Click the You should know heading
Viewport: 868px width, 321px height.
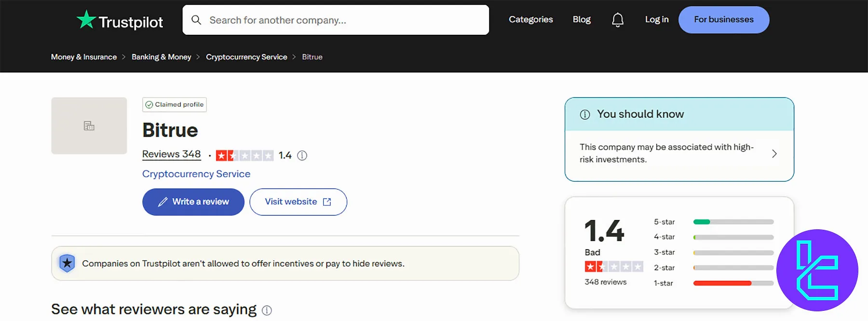coord(640,114)
